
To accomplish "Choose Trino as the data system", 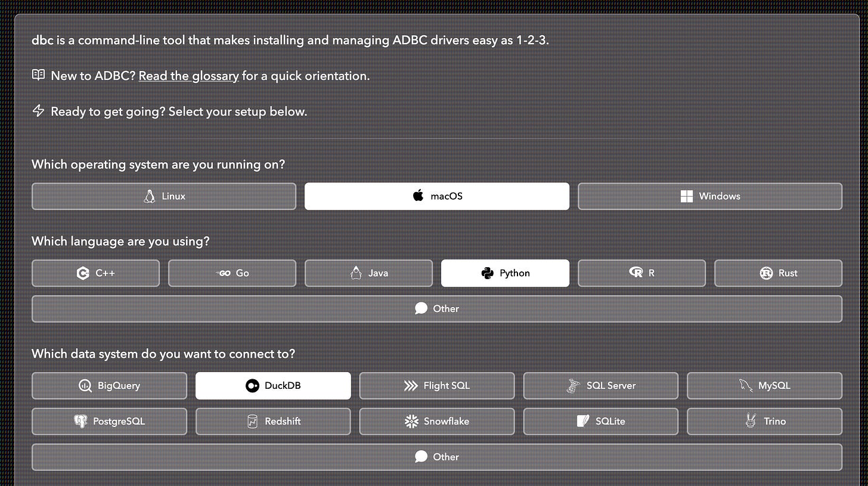I will pos(764,422).
